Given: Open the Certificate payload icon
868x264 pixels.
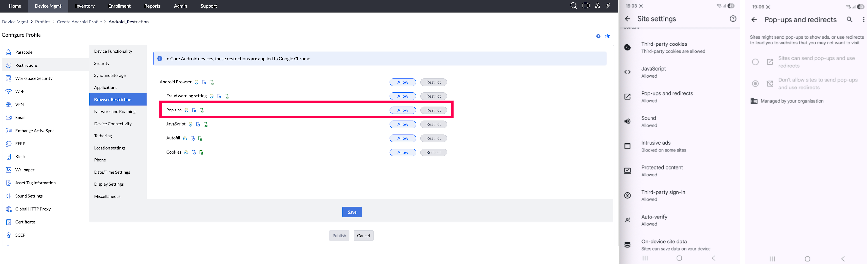Looking at the screenshot, I should (x=9, y=222).
